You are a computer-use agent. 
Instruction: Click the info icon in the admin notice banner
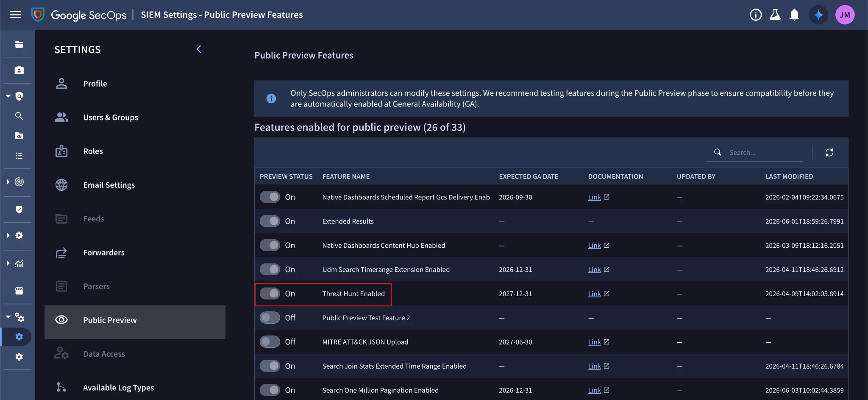click(271, 98)
